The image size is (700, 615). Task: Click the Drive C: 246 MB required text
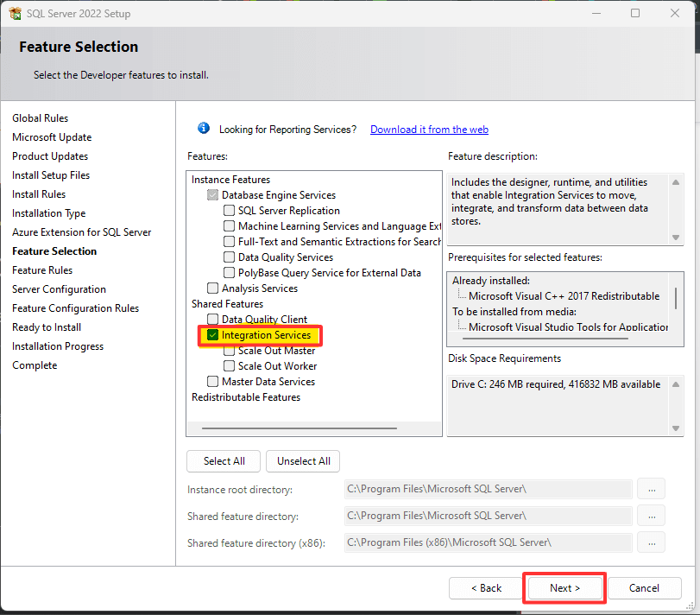point(556,384)
